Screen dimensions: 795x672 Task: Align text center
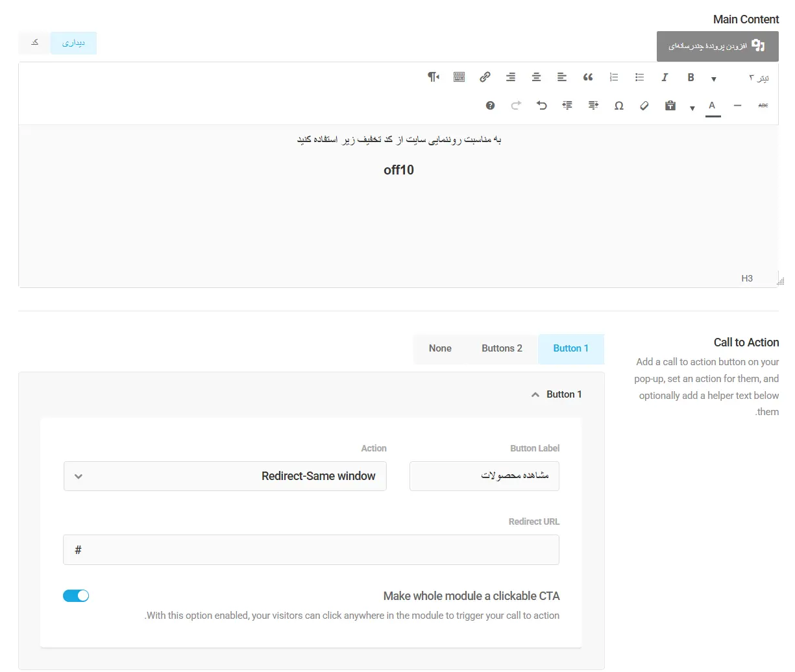536,77
